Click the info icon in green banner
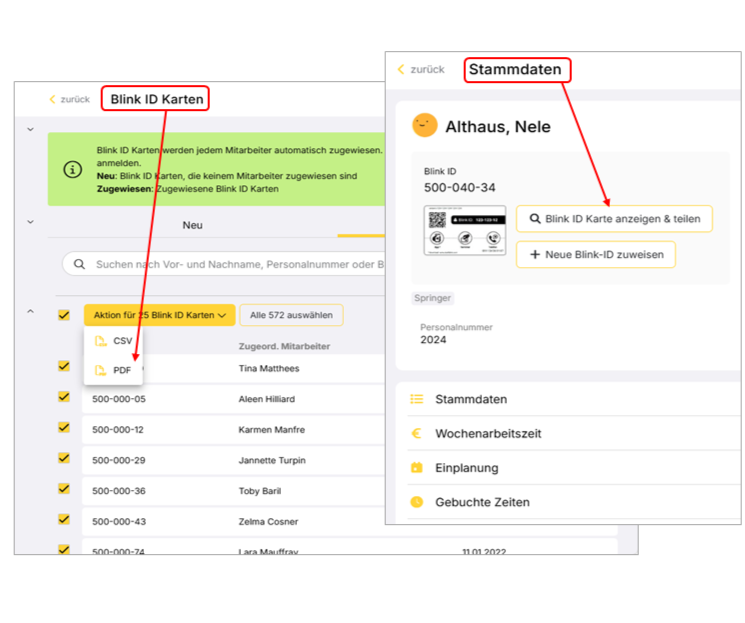 73,169
